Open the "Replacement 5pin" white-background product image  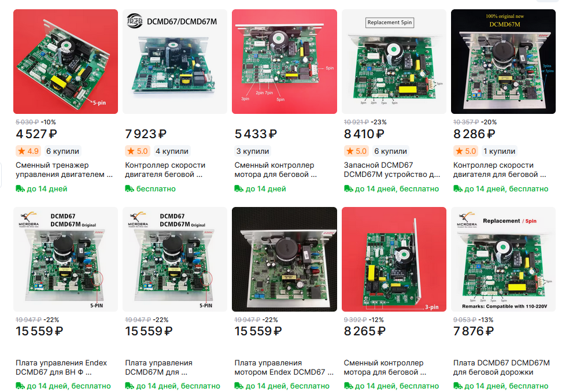pyautogui.click(x=394, y=62)
